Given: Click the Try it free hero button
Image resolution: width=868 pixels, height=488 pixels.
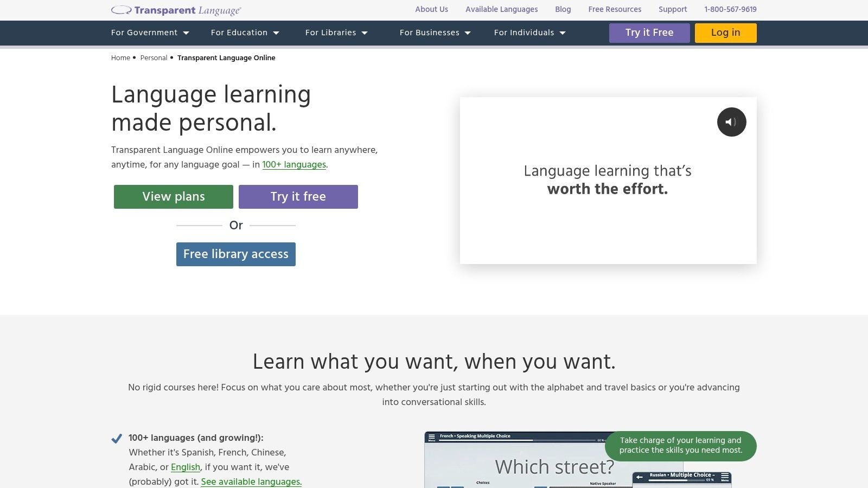Looking at the screenshot, I should pos(298,197).
